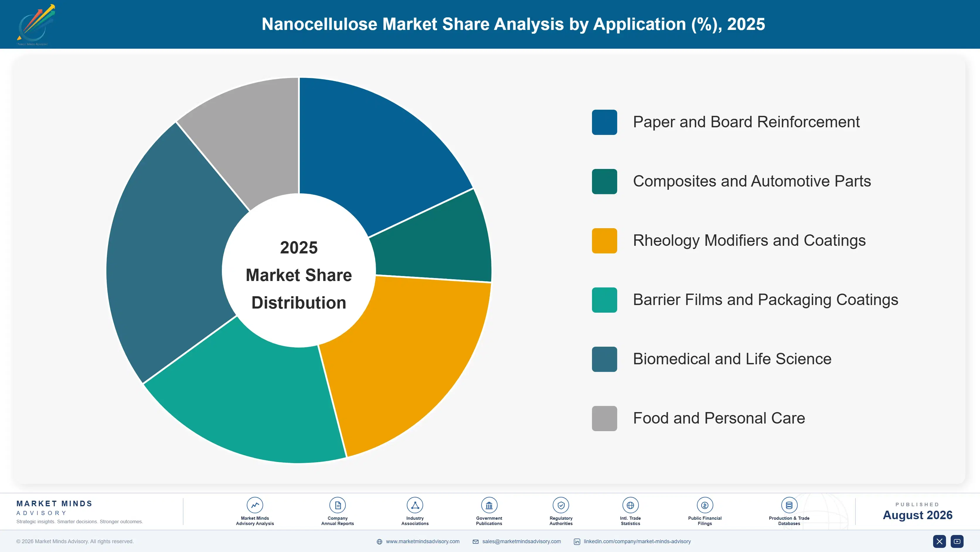Click Biomedical and Life Science legend swatch
This screenshot has height=552, width=980.
pos(605,359)
